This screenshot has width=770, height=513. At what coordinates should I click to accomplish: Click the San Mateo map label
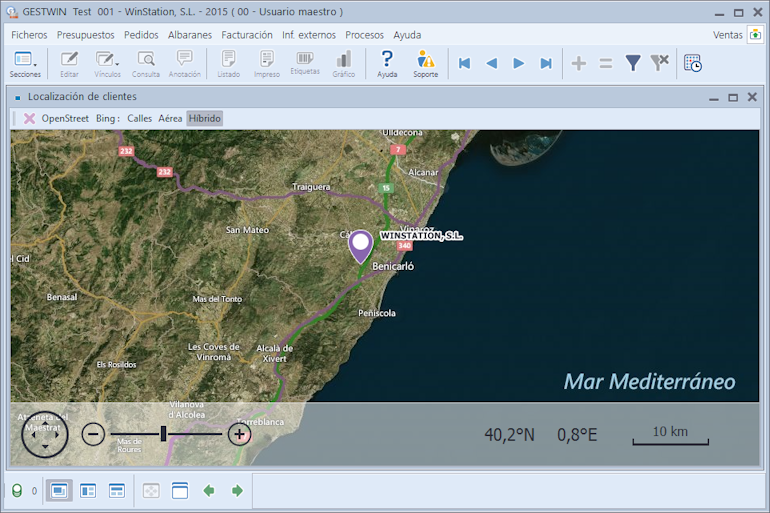pyautogui.click(x=247, y=230)
